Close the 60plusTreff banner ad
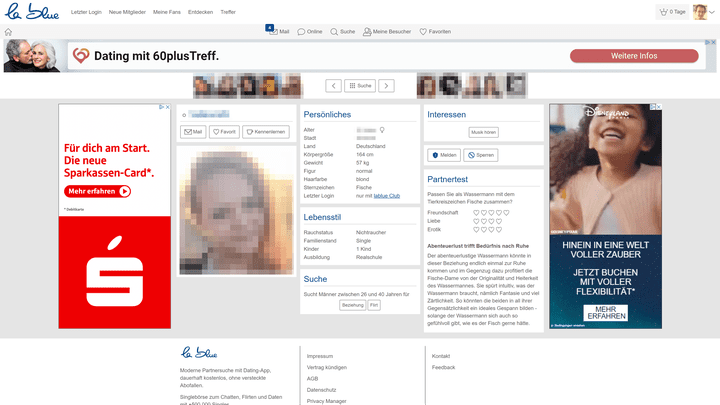The image size is (720, 405). [x=714, y=42]
